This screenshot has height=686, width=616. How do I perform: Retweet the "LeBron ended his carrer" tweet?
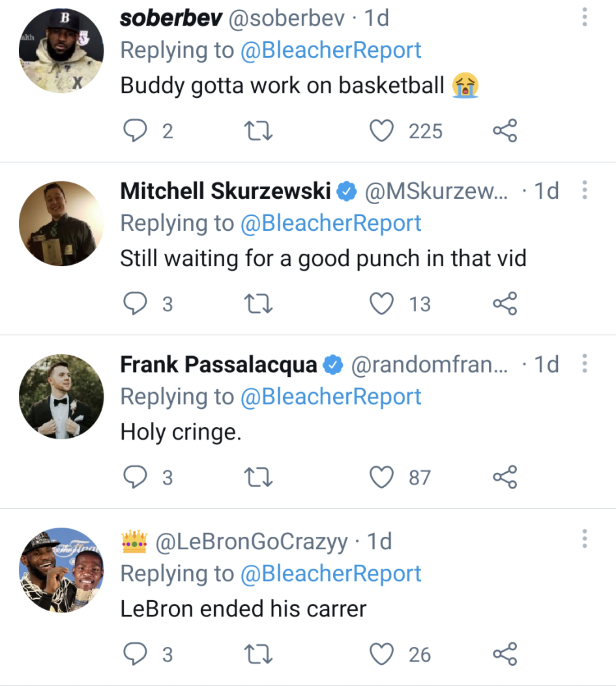[258, 654]
